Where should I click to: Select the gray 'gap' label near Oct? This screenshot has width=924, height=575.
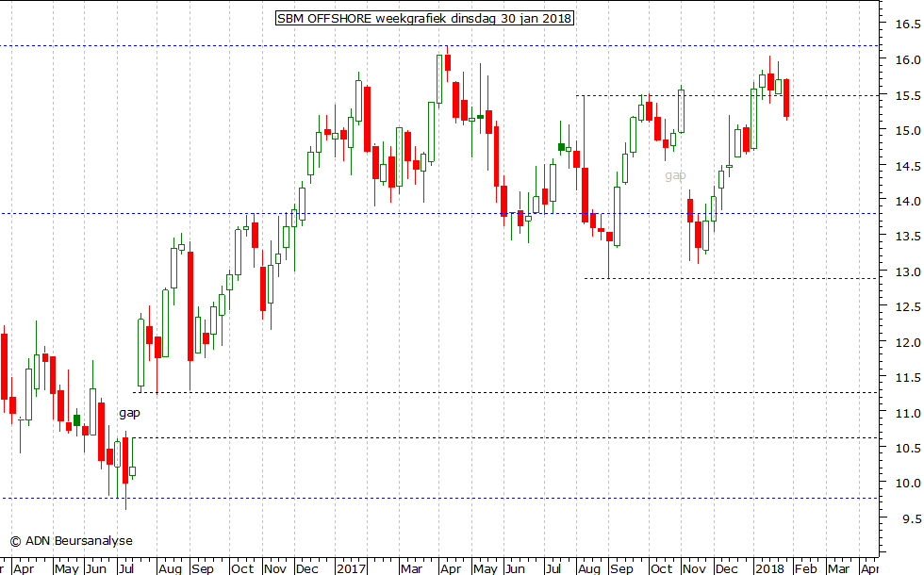(x=675, y=175)
